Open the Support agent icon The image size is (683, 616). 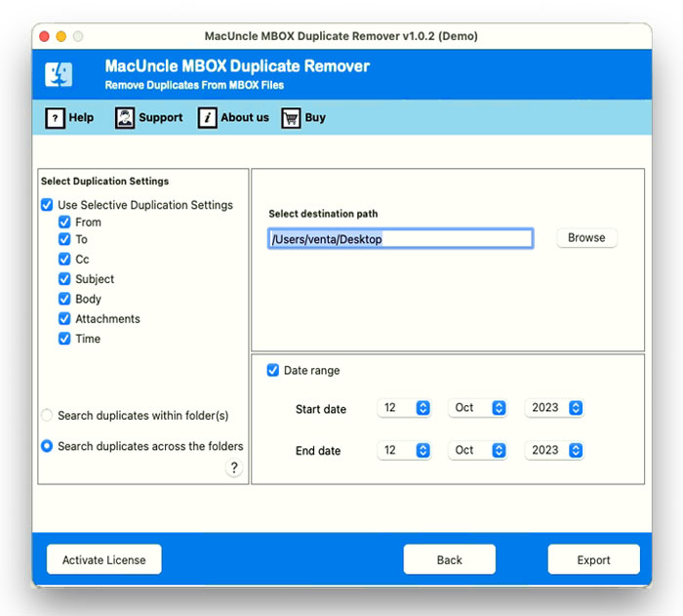click(125, 118)
